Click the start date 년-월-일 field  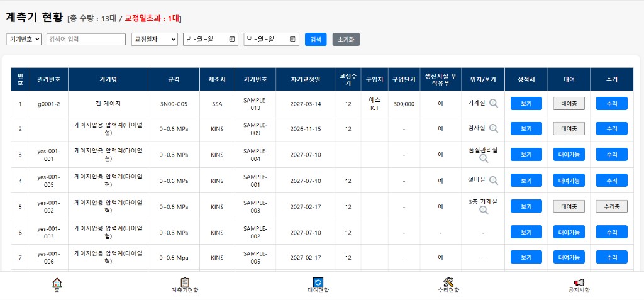click(x=211, y=39)
